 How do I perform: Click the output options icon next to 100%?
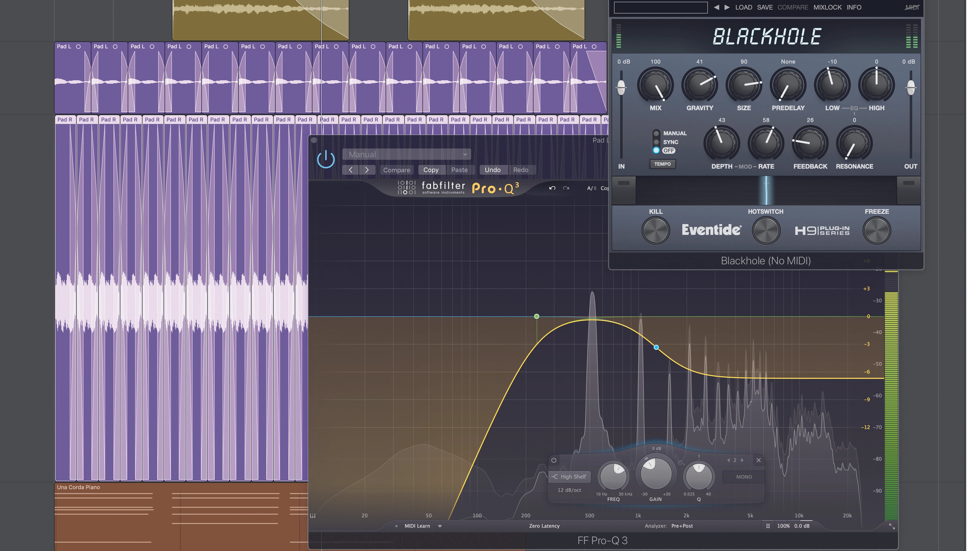tap(768, 526)
